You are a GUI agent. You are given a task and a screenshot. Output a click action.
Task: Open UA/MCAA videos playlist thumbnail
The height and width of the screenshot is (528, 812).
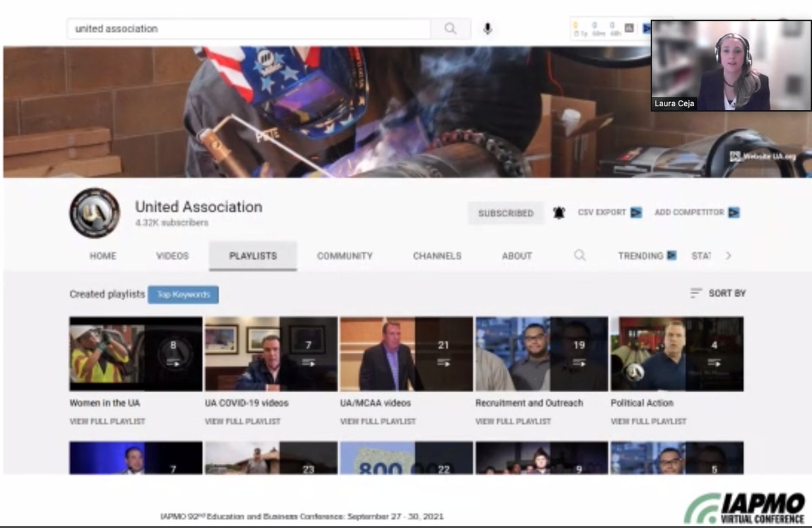pyautogui.click(x=407, y=354)
